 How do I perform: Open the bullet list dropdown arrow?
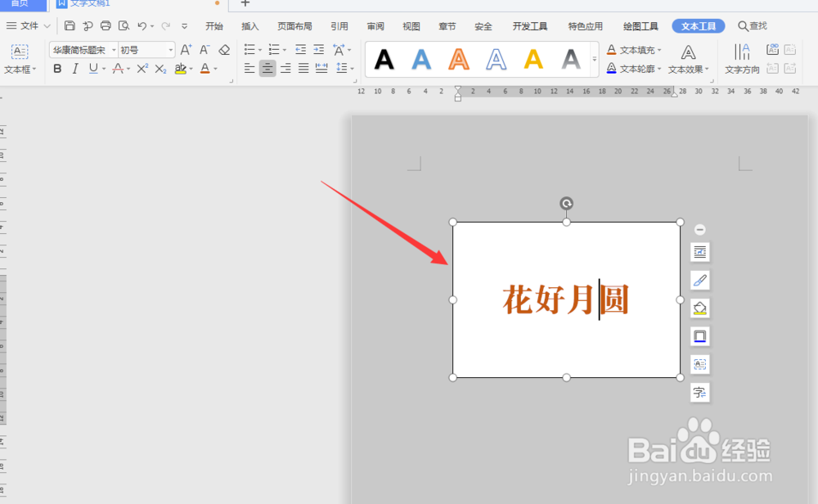click(260, 50)
